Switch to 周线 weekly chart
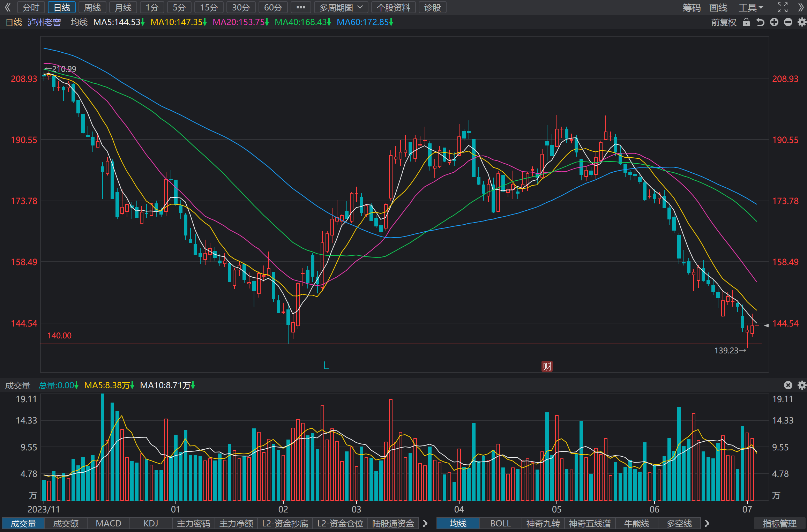This screenshot has height=532, width=807. (92, 7)
